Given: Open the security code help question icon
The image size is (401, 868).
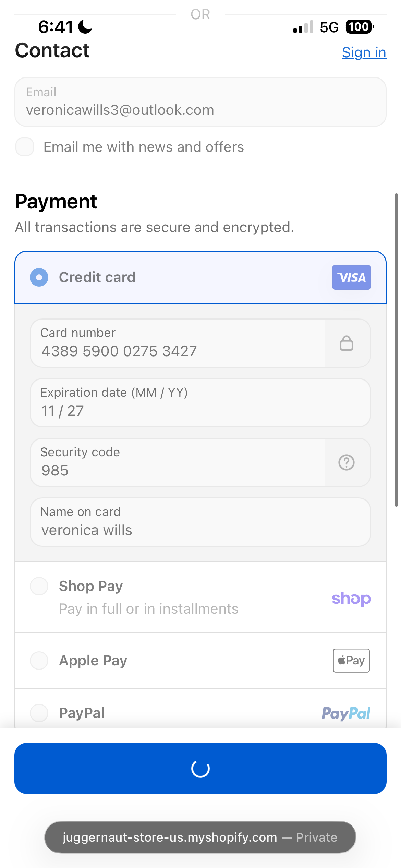Looking at the screenshot, I should [x=346, y=462].
